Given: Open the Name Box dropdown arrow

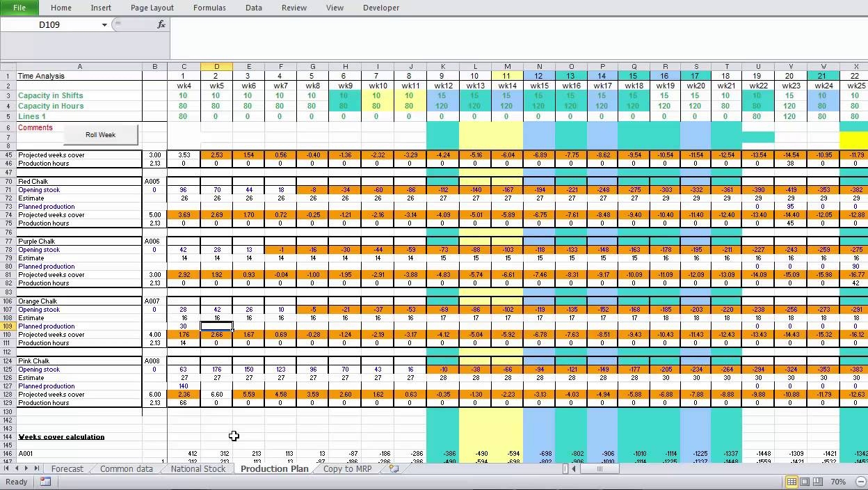Looking at the screenshot, I should (x=104, y=24).
